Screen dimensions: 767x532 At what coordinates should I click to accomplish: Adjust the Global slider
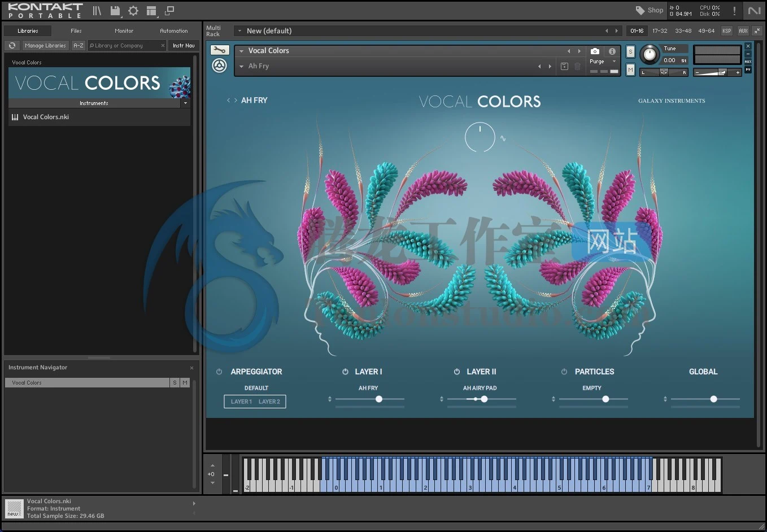point(705,399)
